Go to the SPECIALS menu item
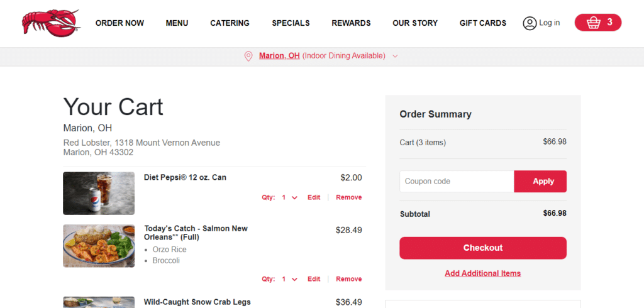Viewport: 644px width, 308px height. coord(291,23)
